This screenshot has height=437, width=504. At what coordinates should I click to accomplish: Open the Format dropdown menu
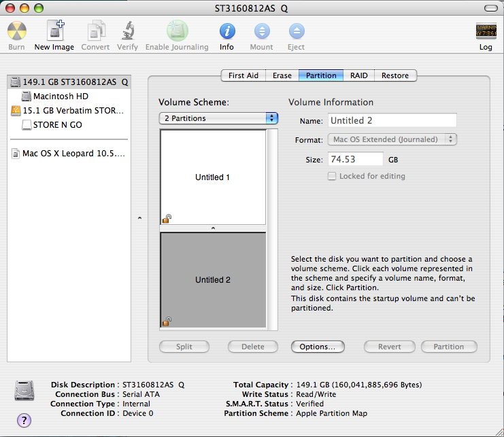[392, 139]
